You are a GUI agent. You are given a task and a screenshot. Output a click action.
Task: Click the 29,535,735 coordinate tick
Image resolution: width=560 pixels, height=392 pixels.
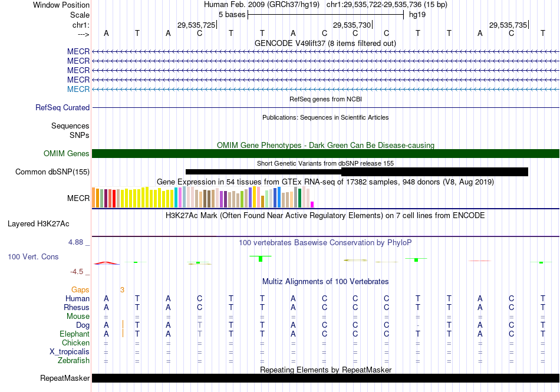(x=508, y=25)
